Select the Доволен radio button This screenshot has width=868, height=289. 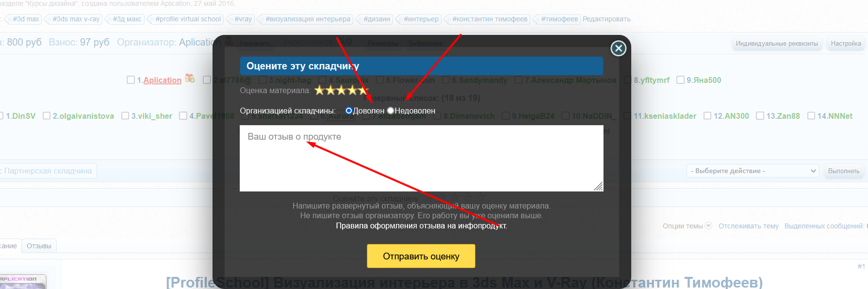tap(348, 111)
